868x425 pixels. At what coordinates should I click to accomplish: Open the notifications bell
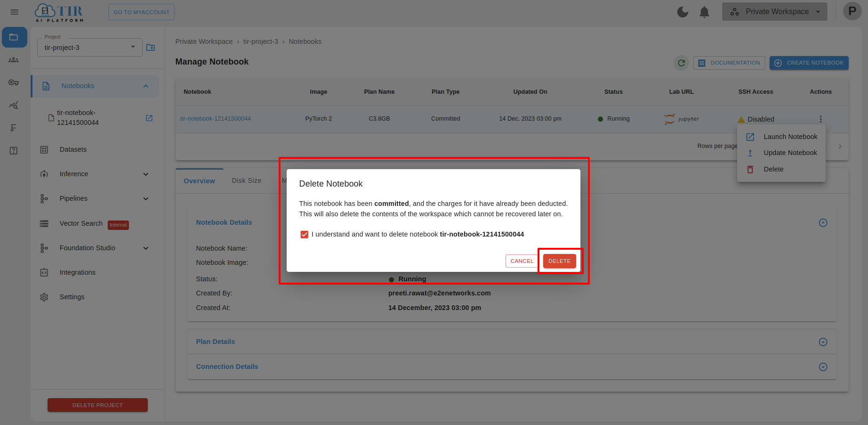tap(704, 12)
